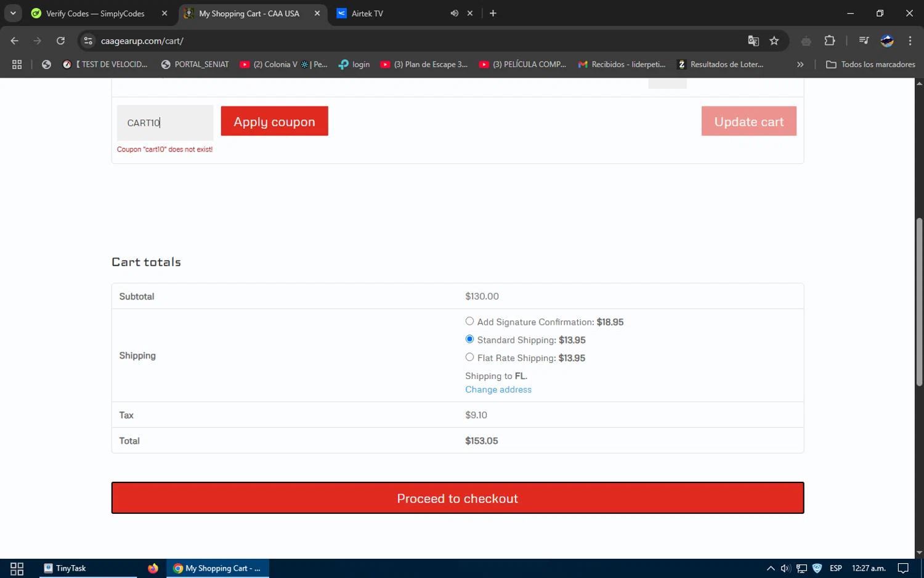This screenshot has width=924, height=578.
Task: Switch ESP keyboard language indicator
Action: tap(836, 568)
